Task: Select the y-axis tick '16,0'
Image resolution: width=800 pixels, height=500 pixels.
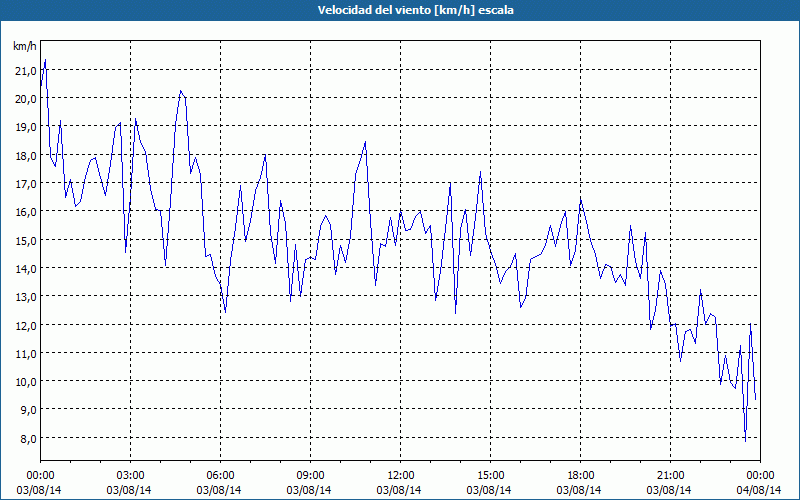Action: pyautogui.click(x=26, y=212)
